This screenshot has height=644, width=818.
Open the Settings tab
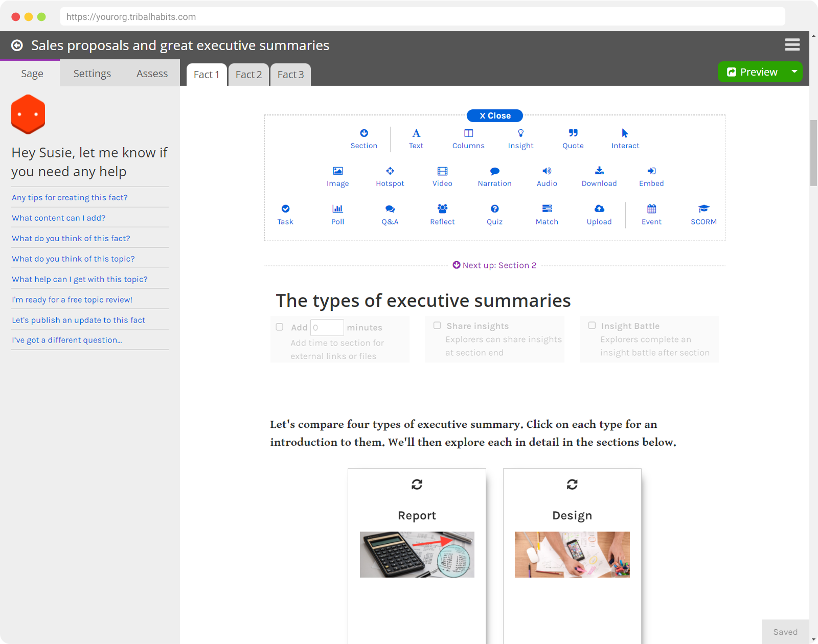pyautogui.click(x=92, y=74)
